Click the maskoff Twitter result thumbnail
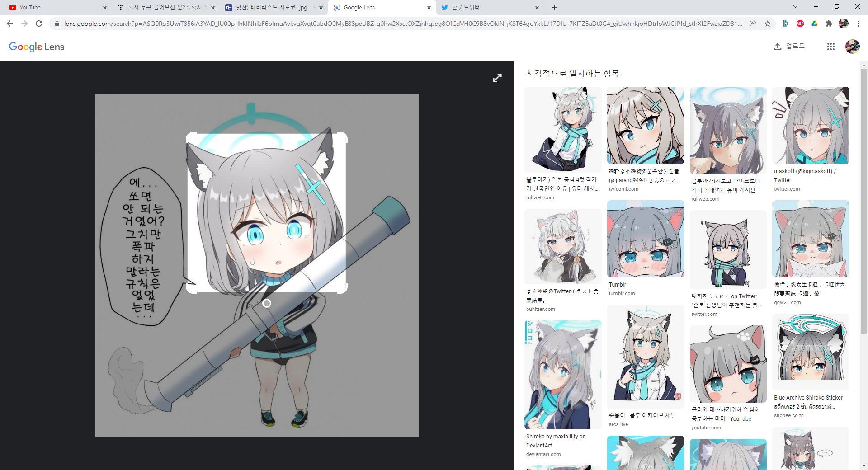 tap(811, 126)
